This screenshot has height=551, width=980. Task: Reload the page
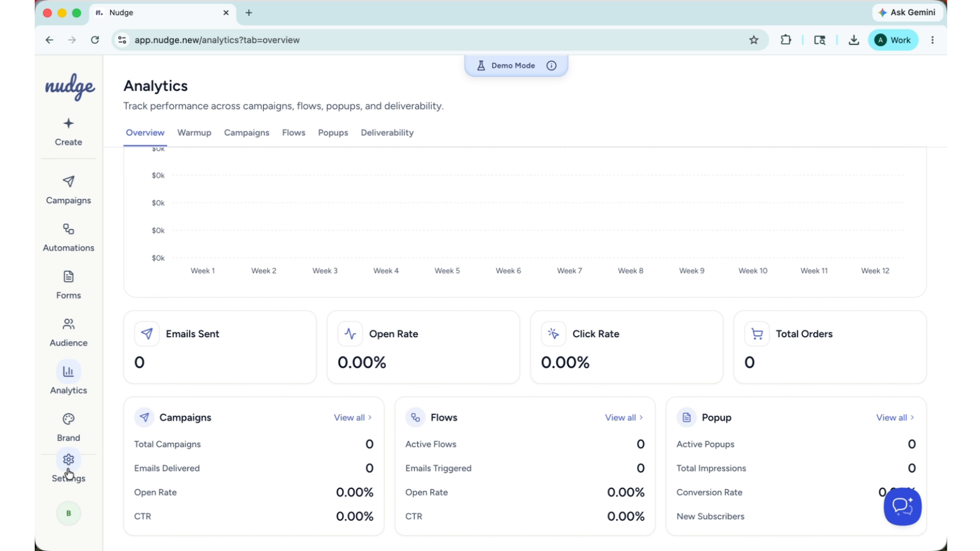[95, 40]
